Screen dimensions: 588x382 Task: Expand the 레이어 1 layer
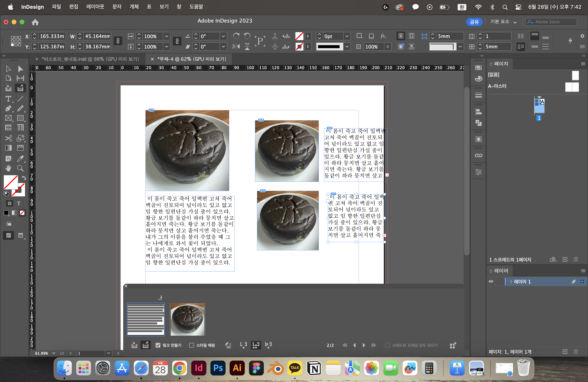click(511, 282)
